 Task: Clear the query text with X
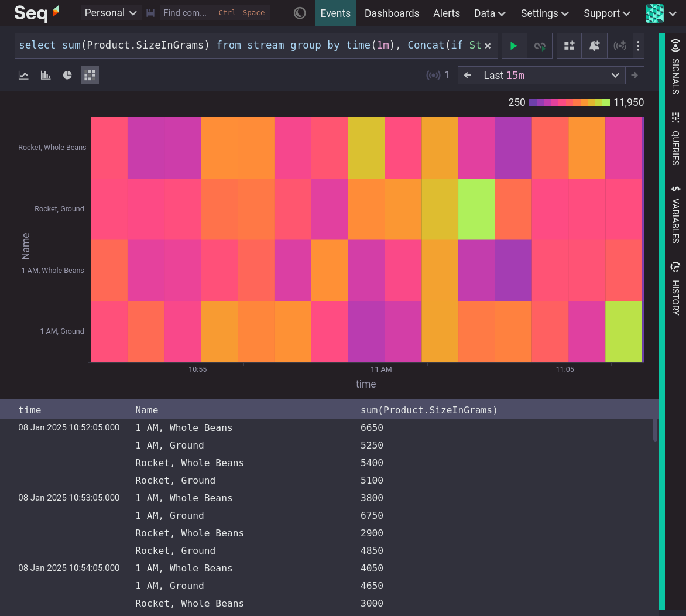click(x=488, y=46)
